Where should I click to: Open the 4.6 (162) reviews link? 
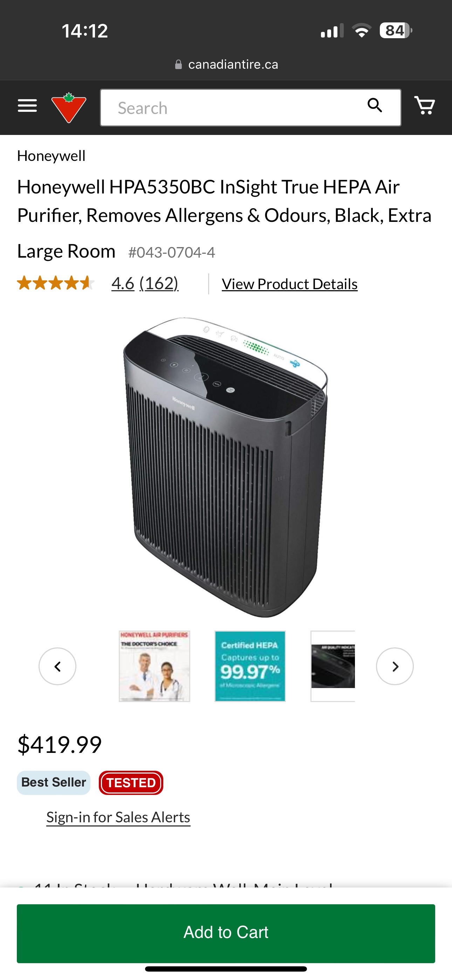pyautogui.click(x=145, y=284)
